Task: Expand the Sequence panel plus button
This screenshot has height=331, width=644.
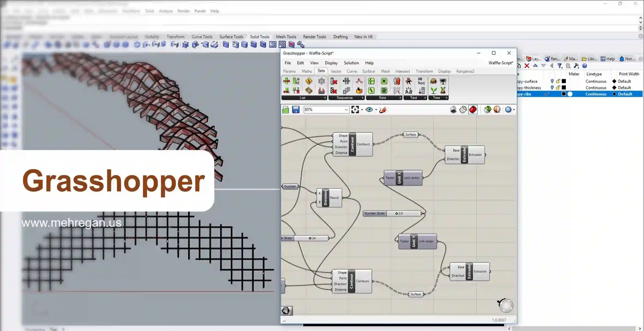Action: click(x=363, y=98)
